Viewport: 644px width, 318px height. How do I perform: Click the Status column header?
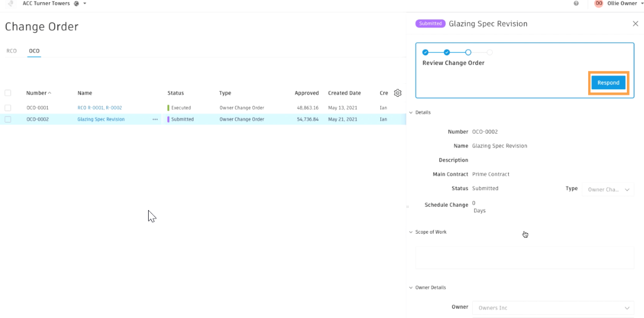(x=175, y=93)
